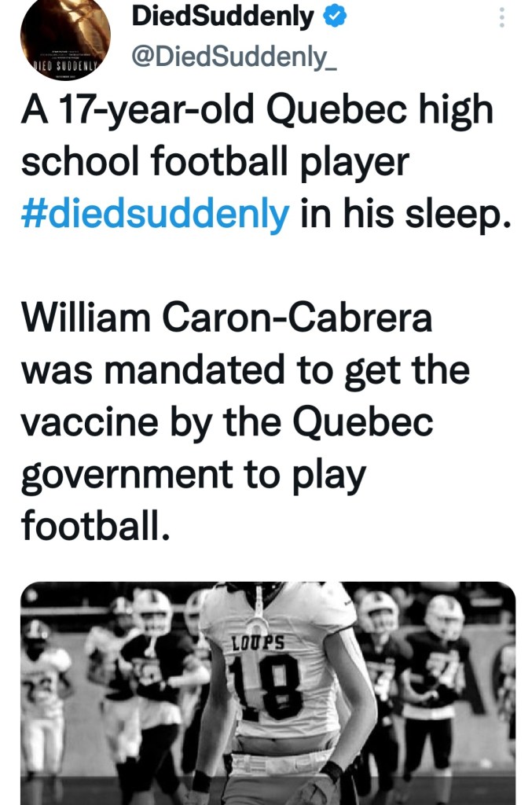Open the @DiedSuddenly_ handle link
532x805 pixels.
pos(233,60)
